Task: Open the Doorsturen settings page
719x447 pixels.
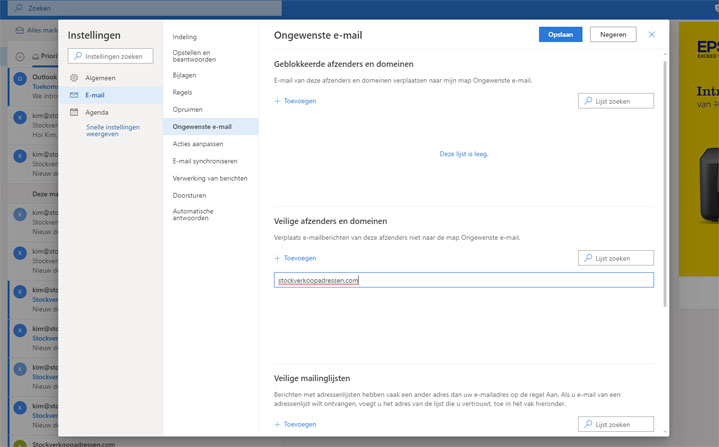Action: (190, 195)
